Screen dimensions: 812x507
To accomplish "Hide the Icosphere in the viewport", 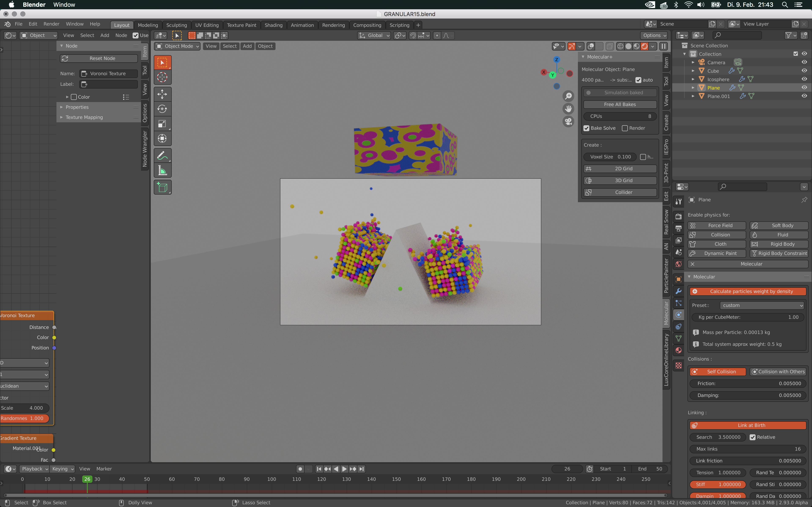I will point(805,79).
